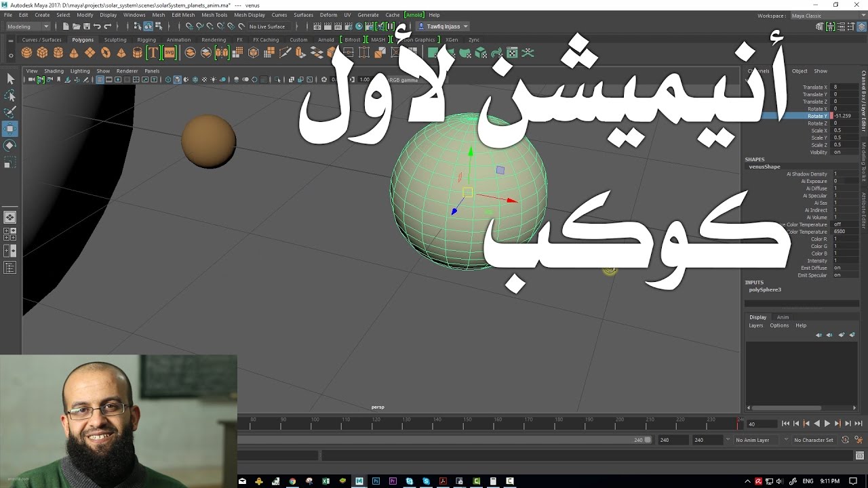This screenshot has height=488, width=868.
Task: Switch to the Rigging shelf tab
Action: (146, 39)
